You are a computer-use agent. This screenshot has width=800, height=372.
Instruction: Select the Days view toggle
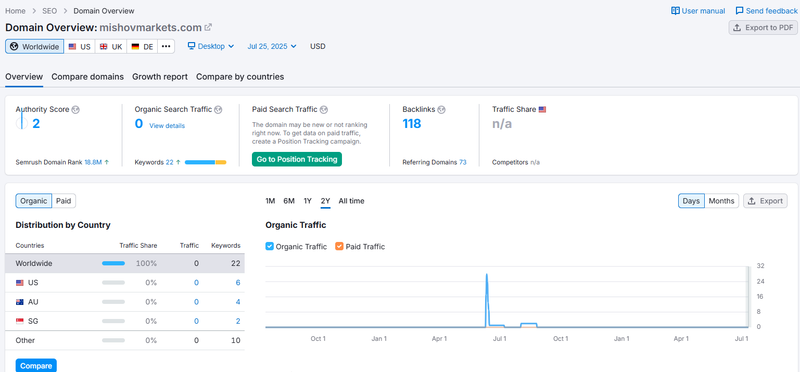(691, 201)
